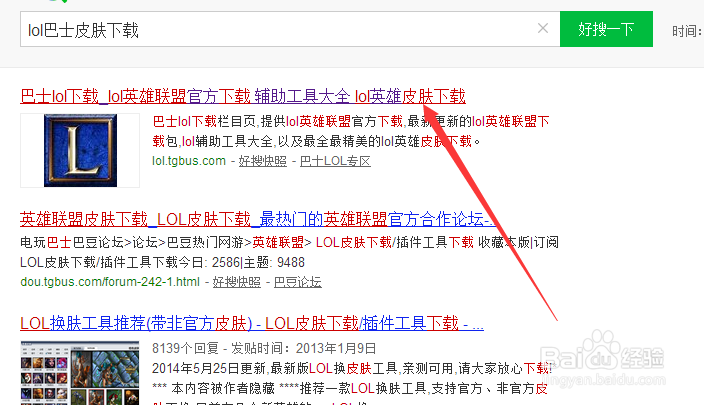This screenshot has width=704, height=405.
Task: Open the 巴豆论坛 link
Action: (x=298, y=282)
